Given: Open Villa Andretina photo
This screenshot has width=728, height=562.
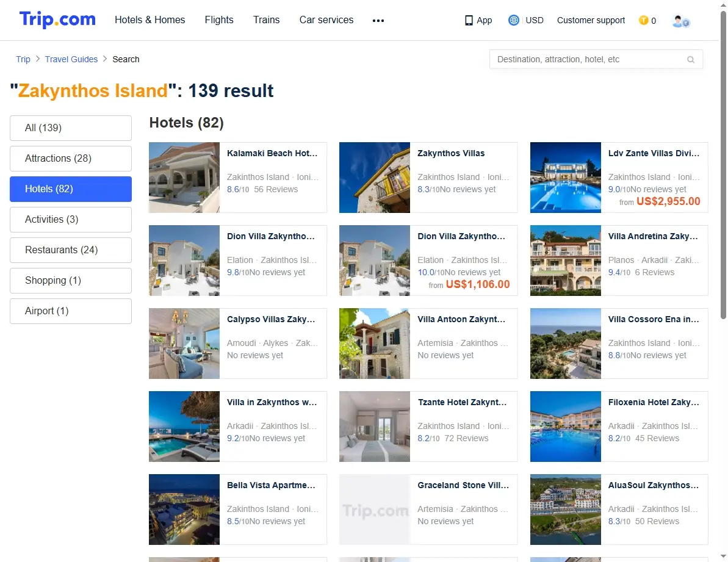Looking at the screenshot, I should [566, 261].
